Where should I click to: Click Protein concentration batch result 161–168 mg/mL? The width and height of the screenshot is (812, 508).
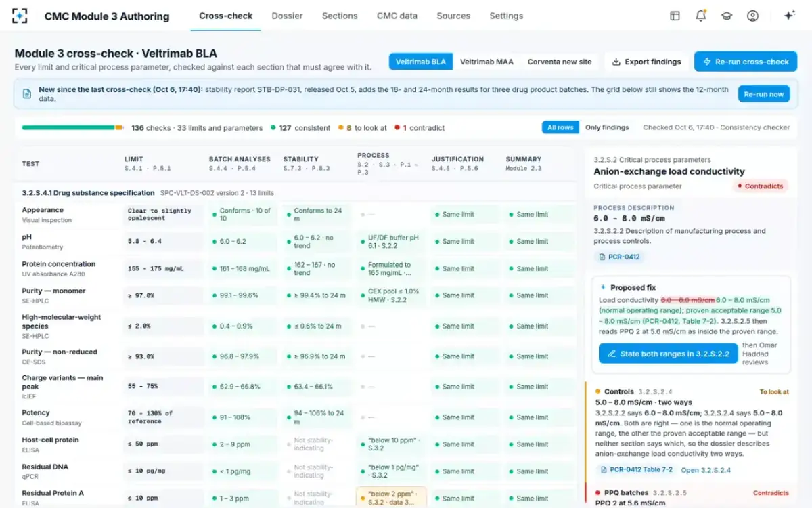click(x=244, y=268)
